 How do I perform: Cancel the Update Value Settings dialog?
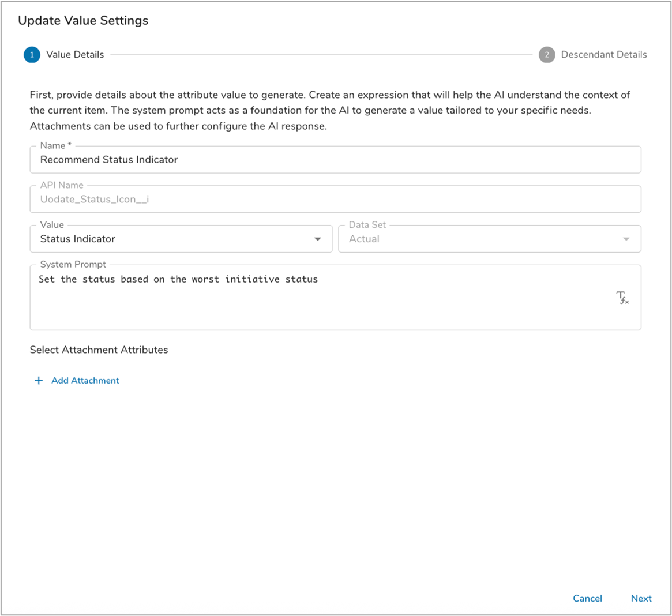point(587,598)
